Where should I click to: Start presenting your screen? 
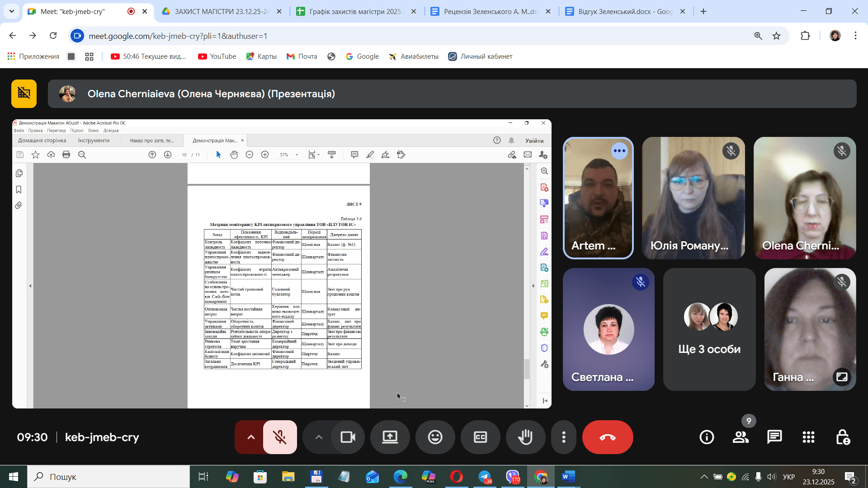pyautogui.click(x=390, y=437)
